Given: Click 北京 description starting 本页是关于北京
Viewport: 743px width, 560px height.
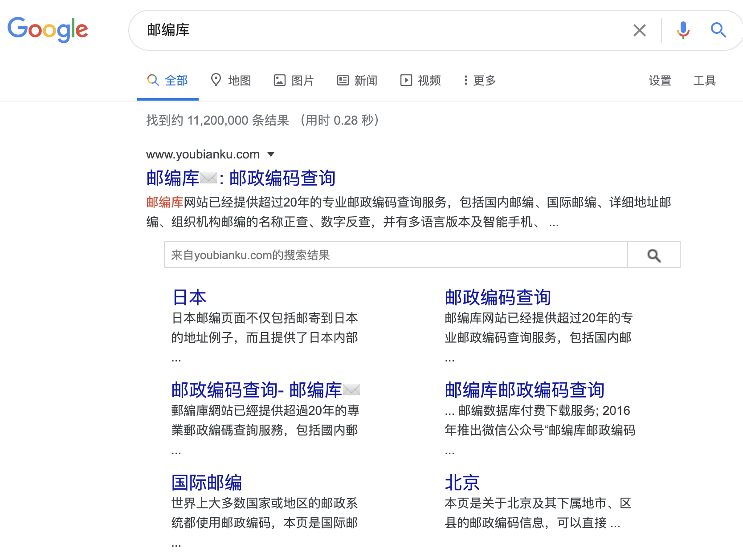Looking at the screenshot, I should click(538, 513).
